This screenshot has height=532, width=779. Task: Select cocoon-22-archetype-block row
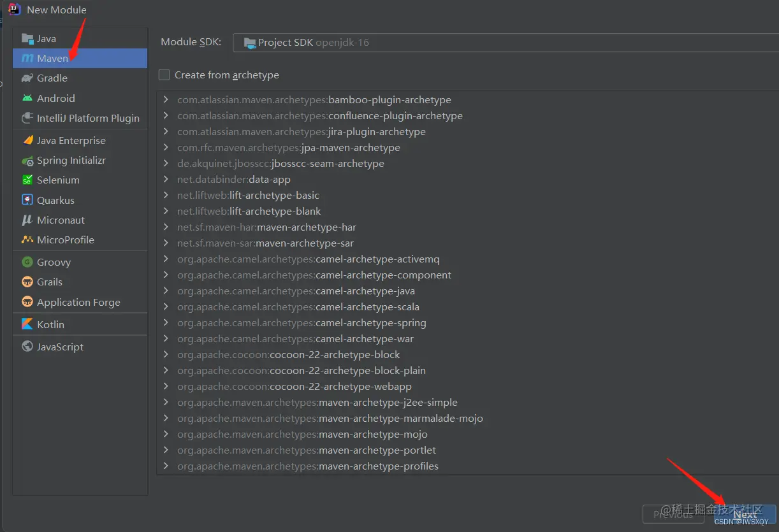point(467,354)
